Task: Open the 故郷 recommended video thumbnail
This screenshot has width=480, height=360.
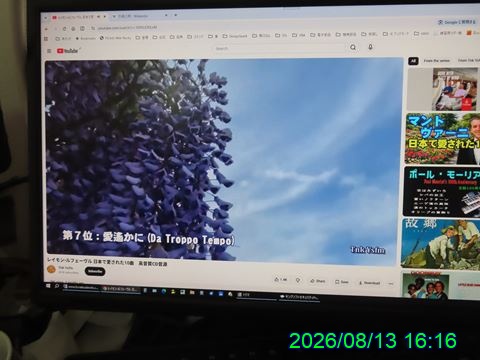Action: pos(441,243)
